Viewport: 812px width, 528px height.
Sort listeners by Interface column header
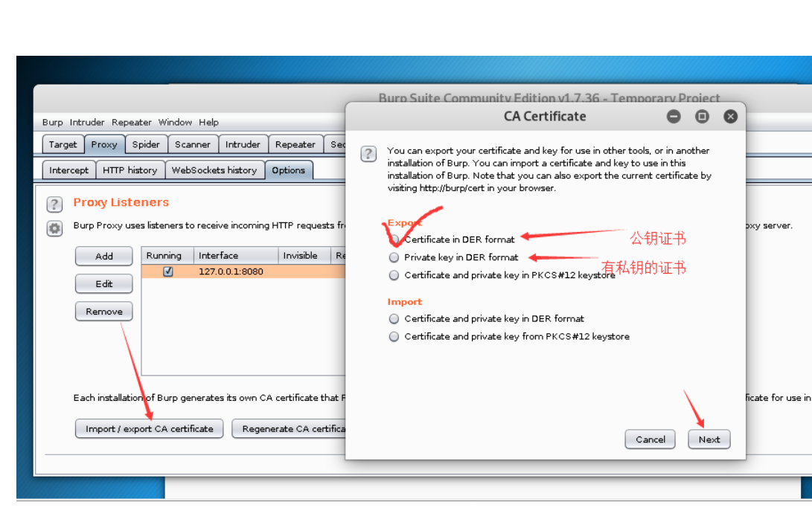coord(236,256)
